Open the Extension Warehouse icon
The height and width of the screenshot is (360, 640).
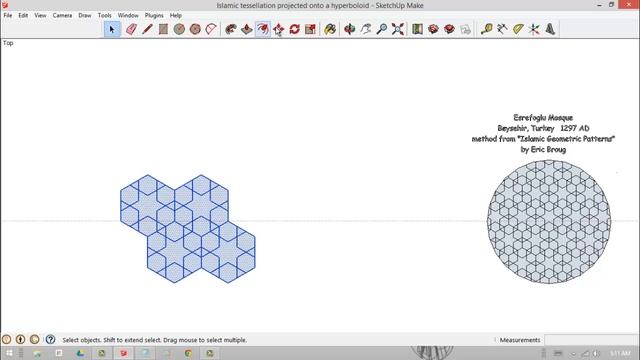pyautogui.click(x=449, y=29)
